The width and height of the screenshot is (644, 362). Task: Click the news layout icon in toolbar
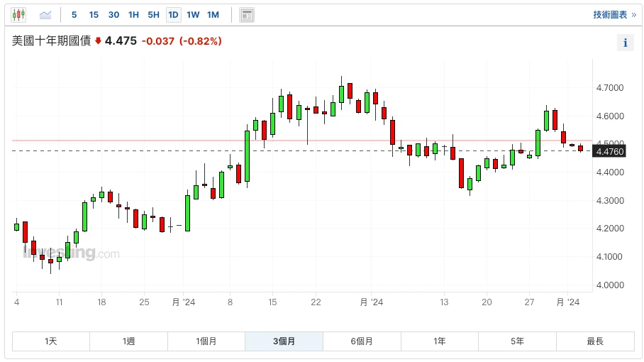[247, 15]
